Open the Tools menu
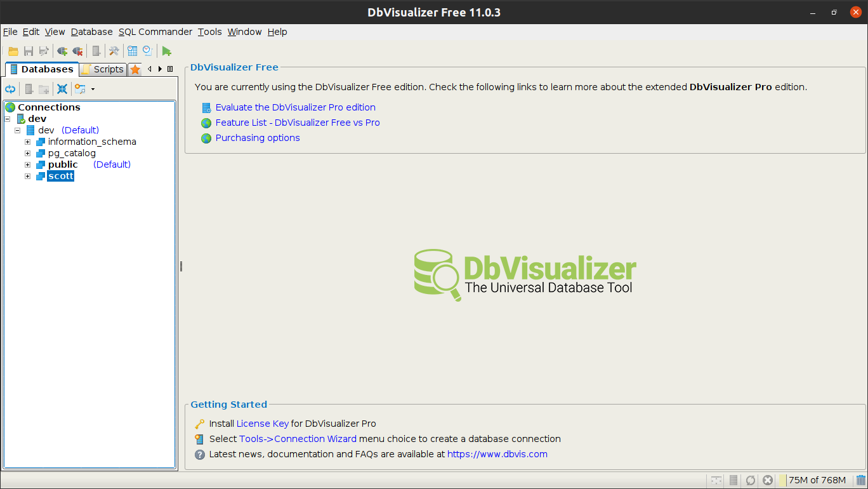The image size is (868, 489). coord(210,32)
